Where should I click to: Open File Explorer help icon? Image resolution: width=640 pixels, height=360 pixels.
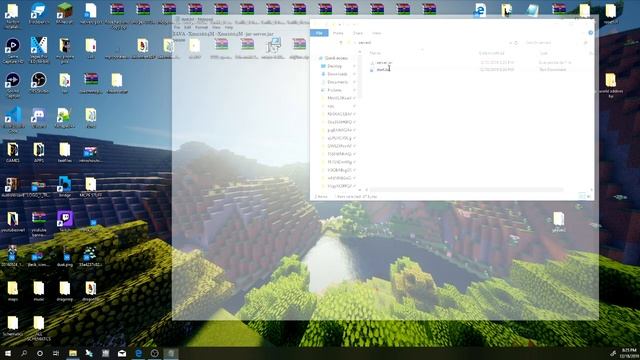[x=590, y=33]
